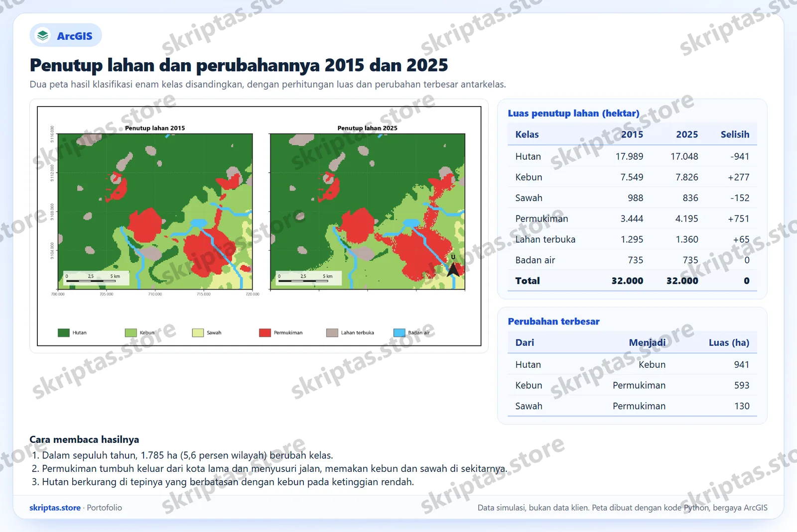Viewport: 797px width, 532px height.
Task: Click the ArcGIS layers icon in the badge
Action: click(43, 35)
